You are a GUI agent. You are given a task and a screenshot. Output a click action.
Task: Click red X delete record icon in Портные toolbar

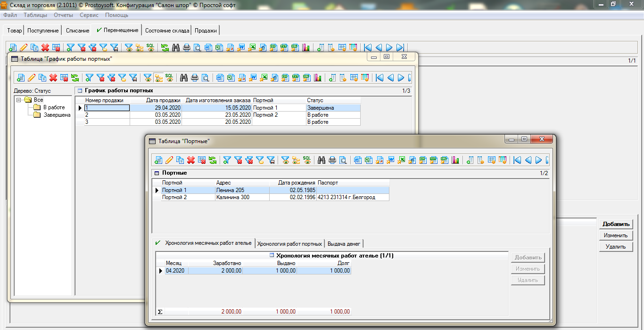tap(191, 160)
